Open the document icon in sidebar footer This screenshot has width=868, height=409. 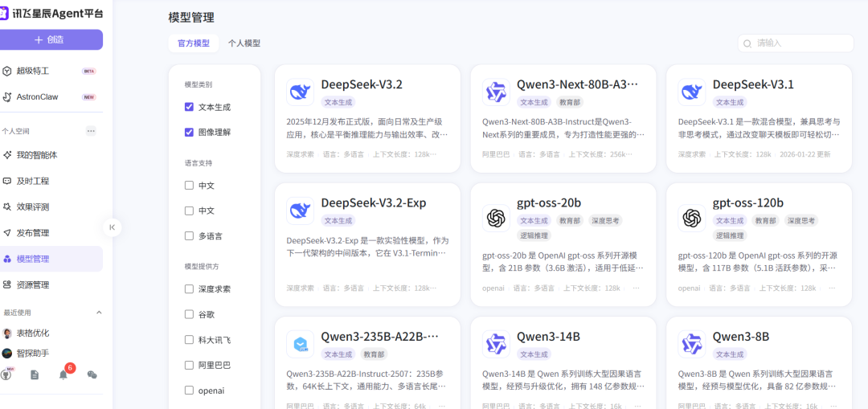tap(35, 374)
